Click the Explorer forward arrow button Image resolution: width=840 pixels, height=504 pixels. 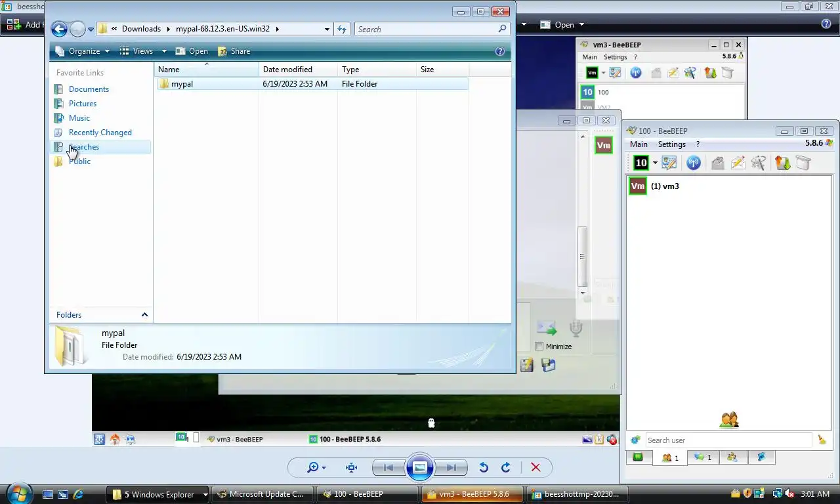click(77, 29)
